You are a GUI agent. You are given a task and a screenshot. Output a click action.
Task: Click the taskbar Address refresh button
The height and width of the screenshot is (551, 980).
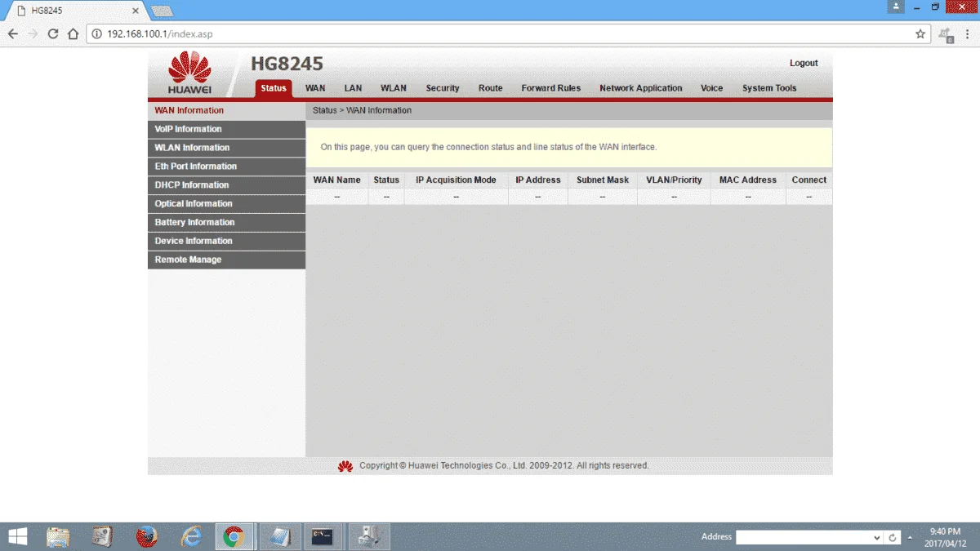point(893,537)
